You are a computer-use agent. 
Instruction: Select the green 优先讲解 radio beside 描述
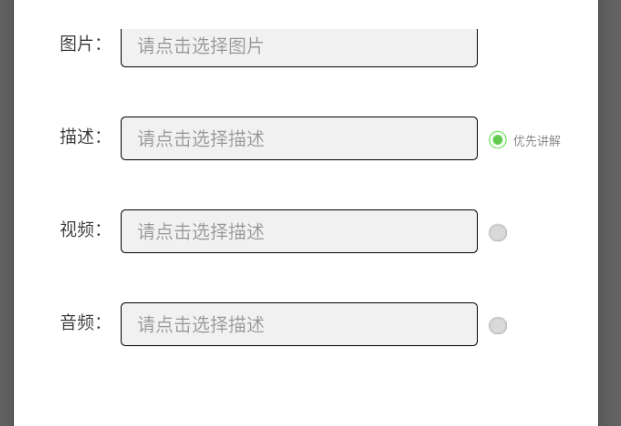pos(497,140)
